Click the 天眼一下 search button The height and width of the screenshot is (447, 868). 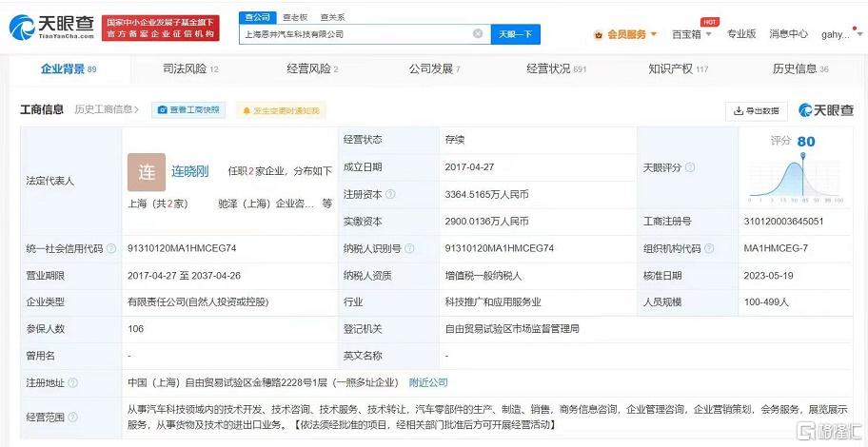coord(516,34)
